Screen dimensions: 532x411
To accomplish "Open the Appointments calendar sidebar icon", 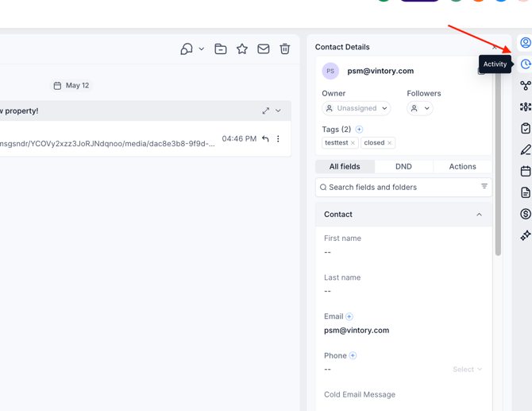I will (x=525, y=171).
